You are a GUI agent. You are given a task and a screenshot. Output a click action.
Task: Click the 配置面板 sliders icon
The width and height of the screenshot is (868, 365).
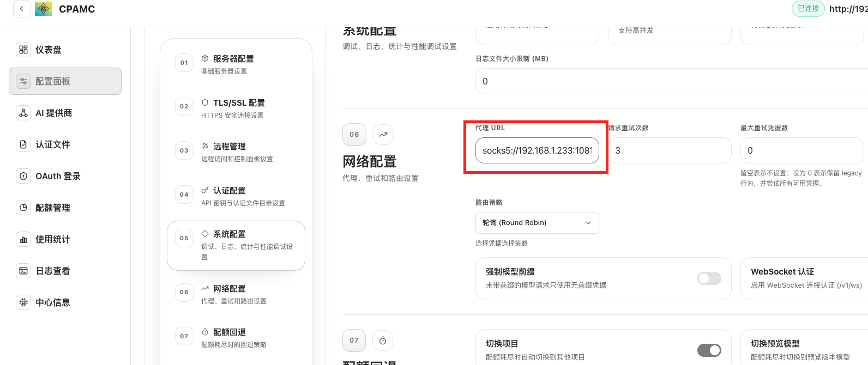pyautogui.click(x=23, y=81)
